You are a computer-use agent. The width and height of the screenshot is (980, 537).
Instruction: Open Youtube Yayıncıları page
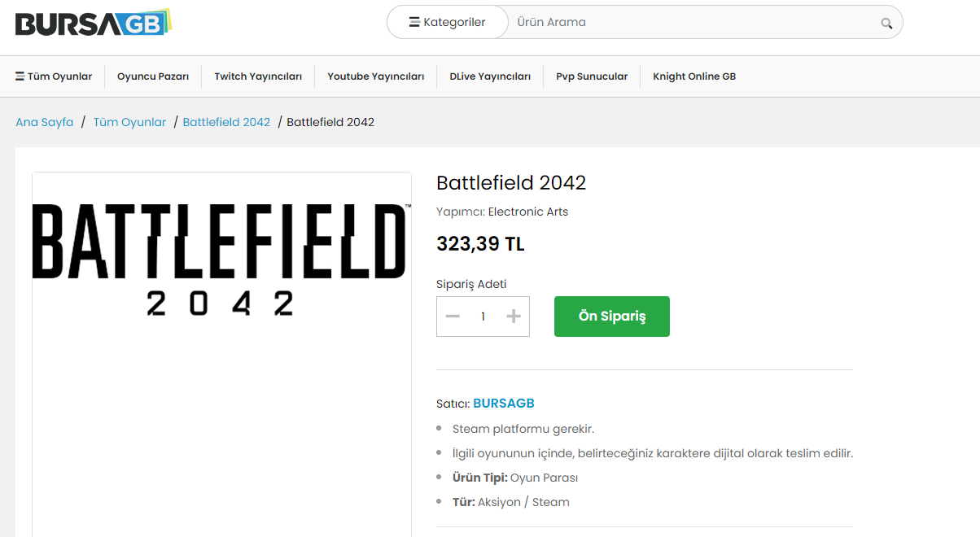[376, 76]
